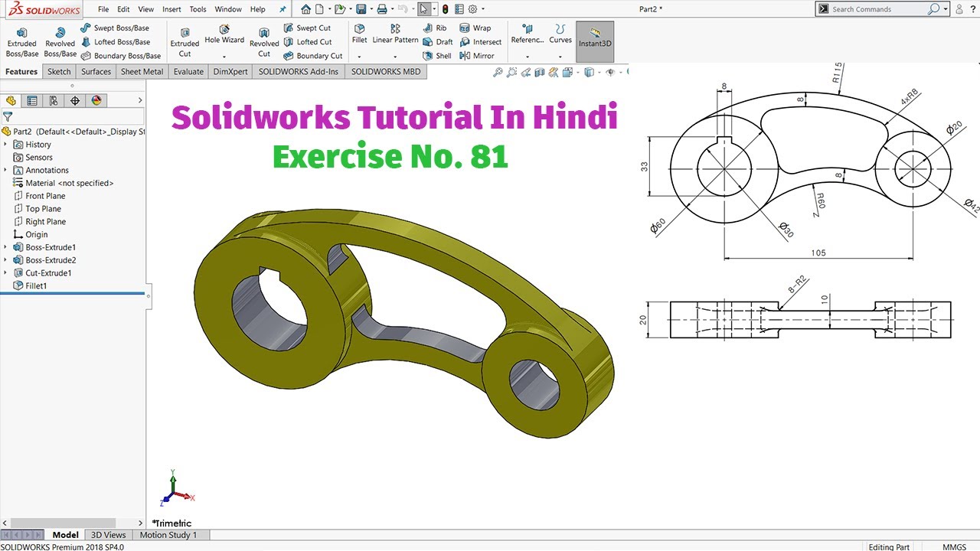The height and width of the screenshot is (551, 980).
Task: Open the 3D Views tab
Action: 108,535
